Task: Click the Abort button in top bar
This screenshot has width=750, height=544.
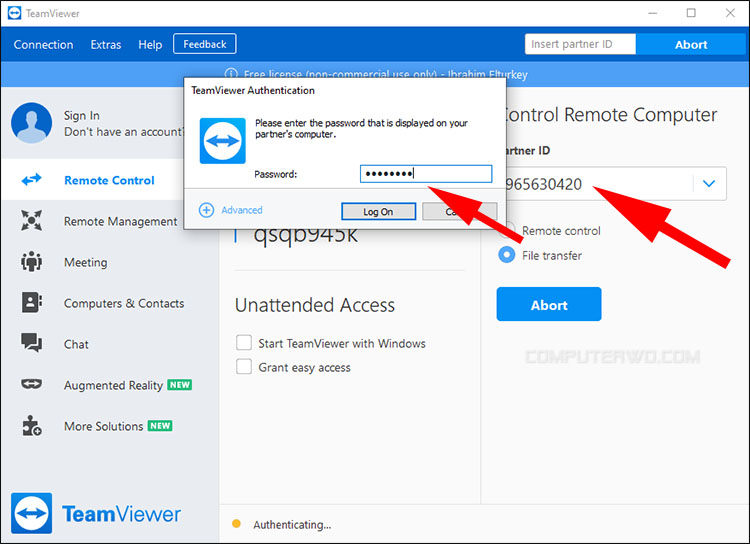Action: pos(691,44)
